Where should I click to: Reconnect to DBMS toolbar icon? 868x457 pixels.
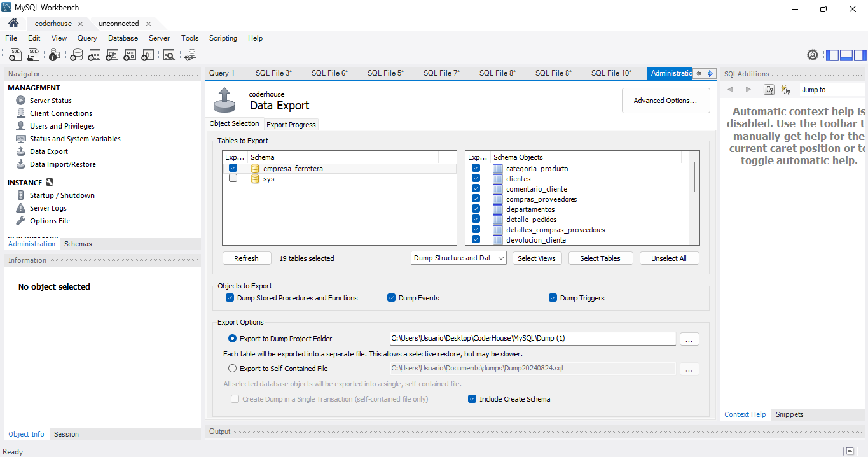[x=190, y=55]
